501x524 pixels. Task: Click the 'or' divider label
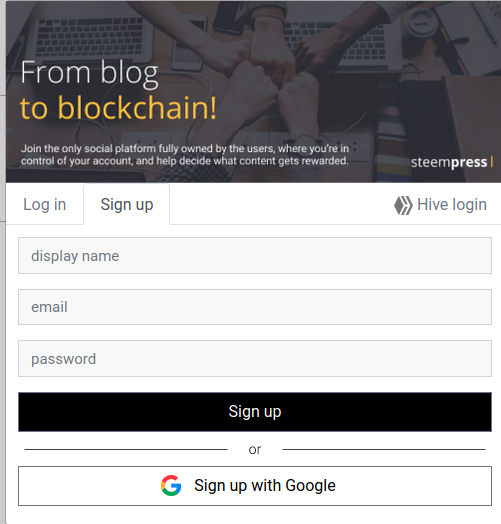pyautogui.click(x=255, y=450)
